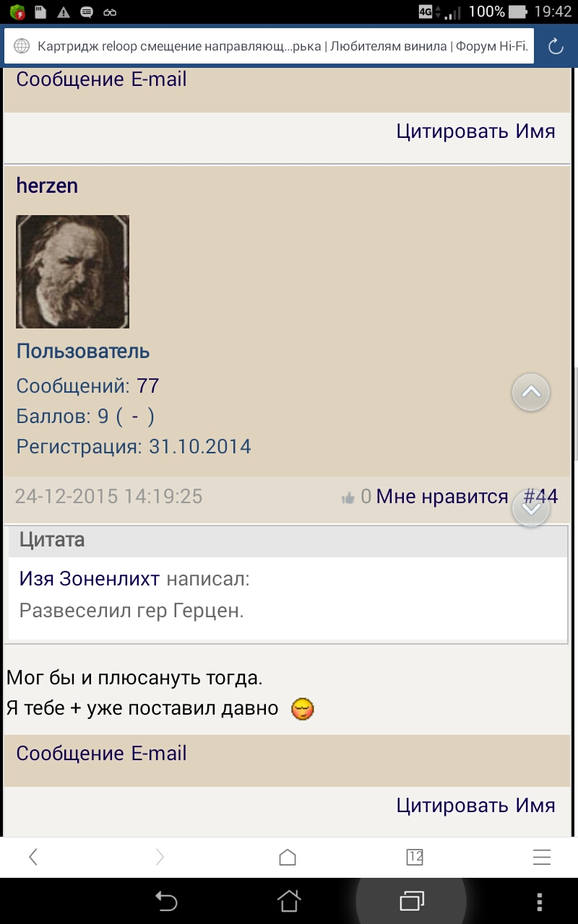The image size is (578, 924).
Task: Open herzen's avatar portrait image
Action: pos(72,271)
